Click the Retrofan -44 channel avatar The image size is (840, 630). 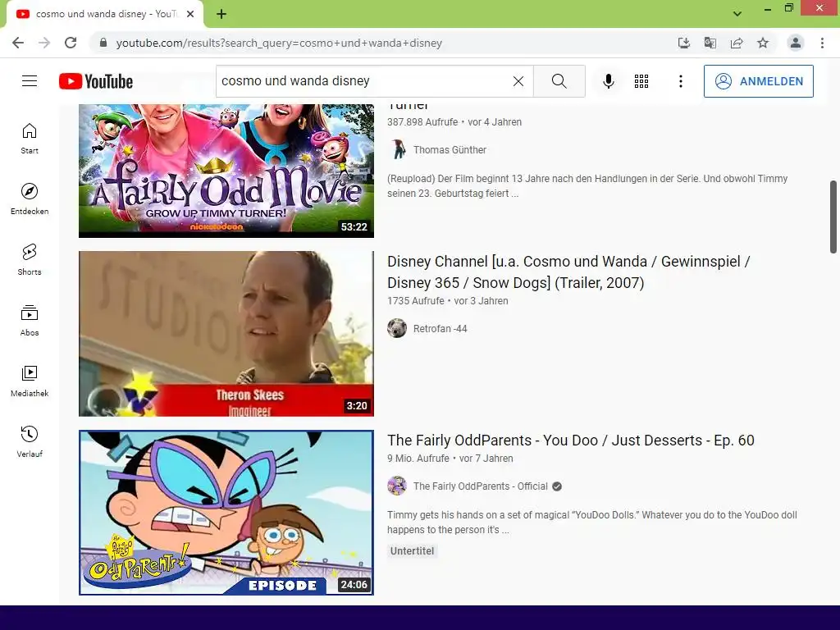[397, 328]
